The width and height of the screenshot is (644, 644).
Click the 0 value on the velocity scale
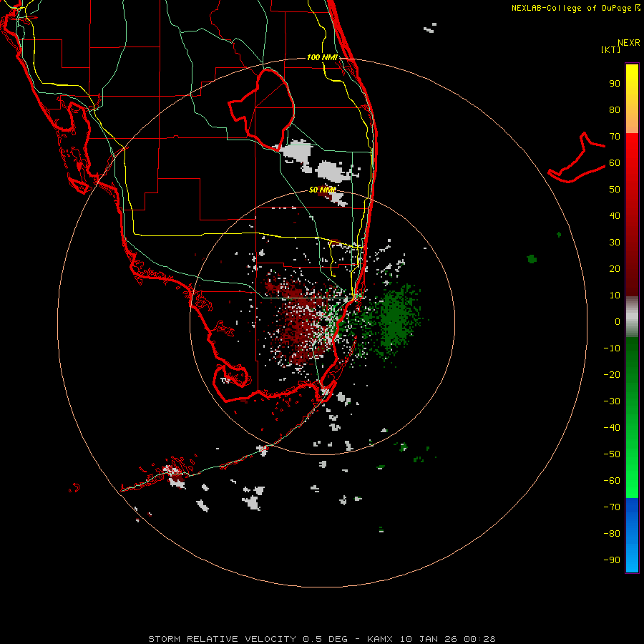pos(618,321)
